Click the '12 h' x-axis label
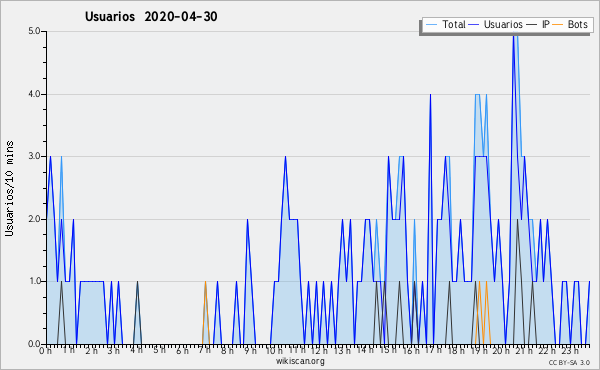The width and height of the screenshot is (600, 370). click(319, 351)
